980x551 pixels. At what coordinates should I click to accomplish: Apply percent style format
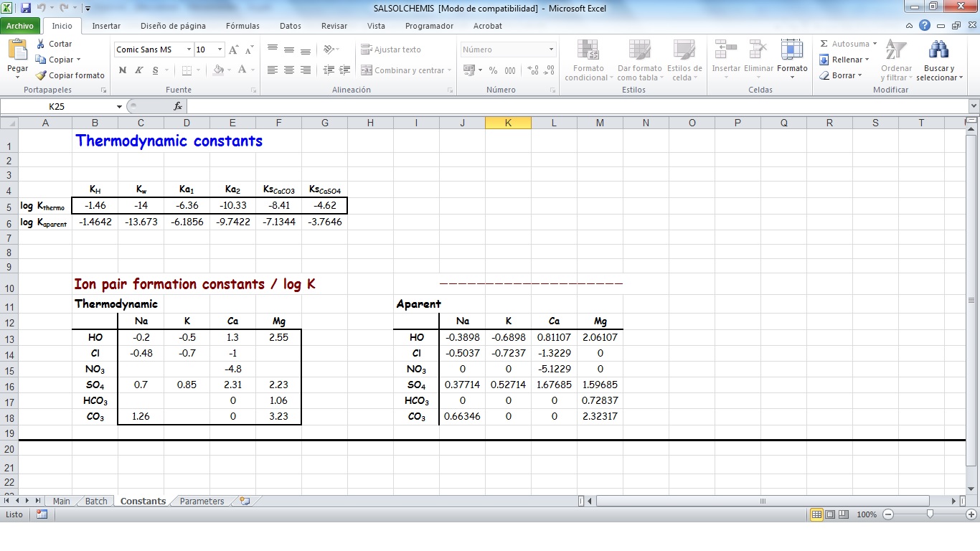tap(493, 70)
